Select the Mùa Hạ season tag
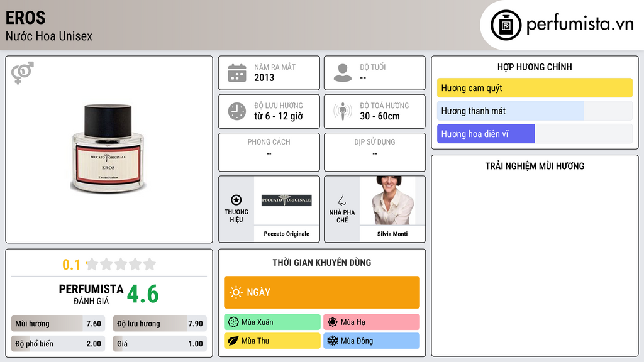The height and width of the screenshot is (362, 644). point(372,322)
